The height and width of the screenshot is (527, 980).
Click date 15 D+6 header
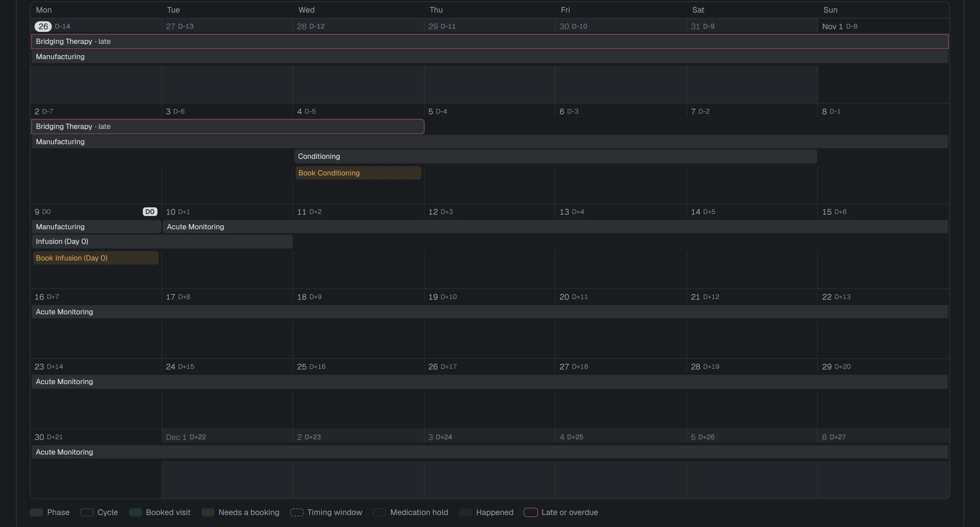(834, 212)
